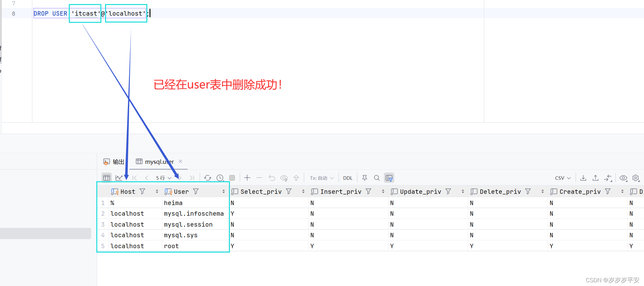The width and height of the screenshot is (644, 286).
Task: Select the 'heima' user cell
Action: [195, 203]
